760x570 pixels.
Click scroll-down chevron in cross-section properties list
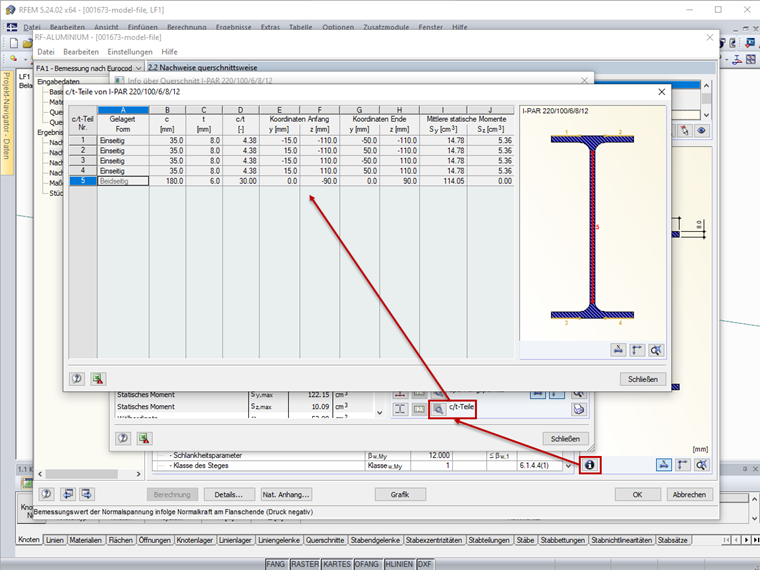[380, 413]
